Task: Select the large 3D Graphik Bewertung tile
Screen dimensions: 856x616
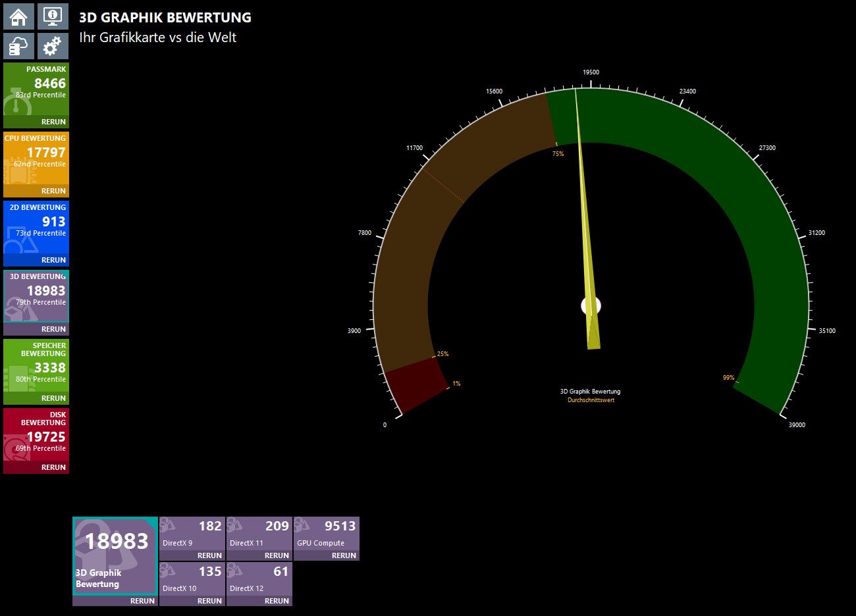Action: click(115, 556)
